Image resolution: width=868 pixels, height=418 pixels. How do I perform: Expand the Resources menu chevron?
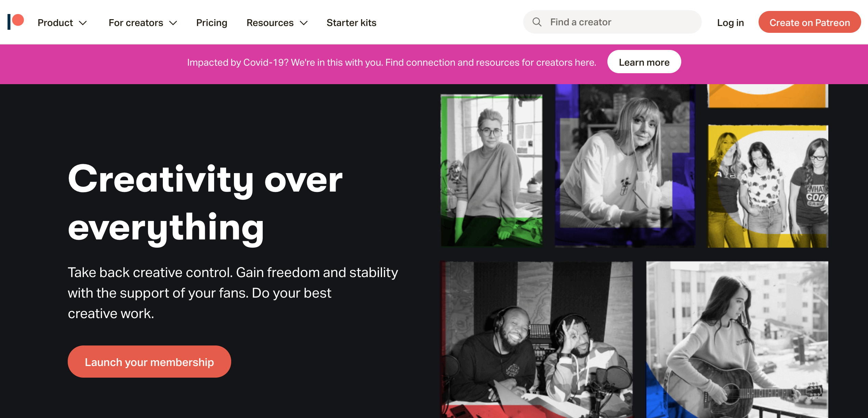304,23
